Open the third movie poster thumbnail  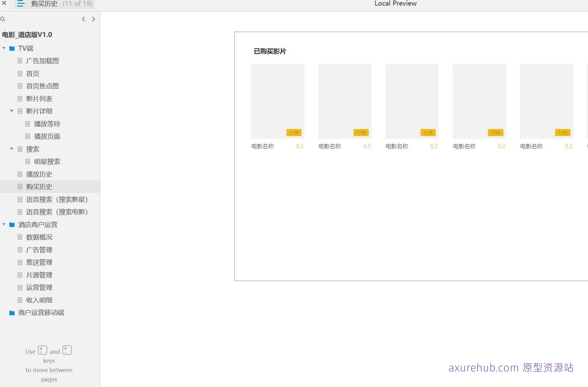click(x=412, y=101)
